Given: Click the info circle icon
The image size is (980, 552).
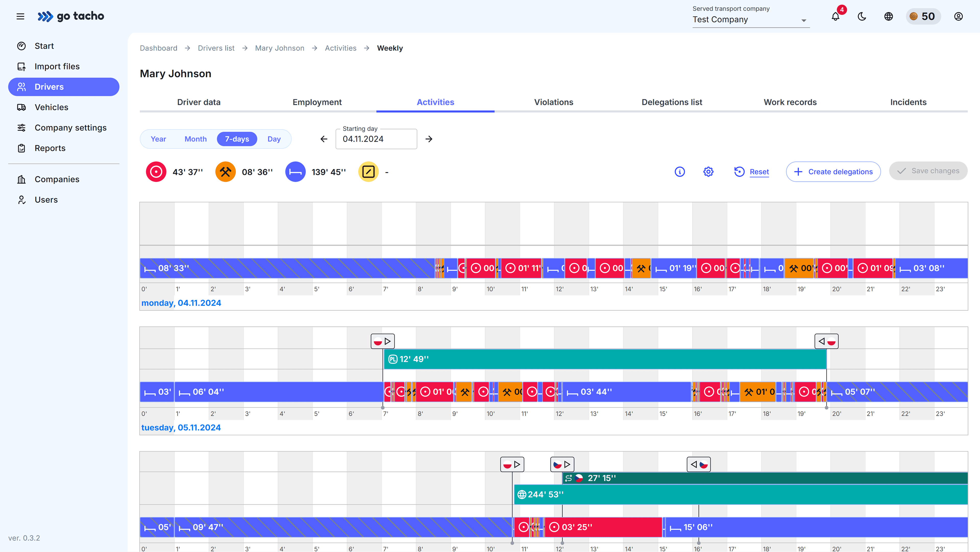Looking at the screenshot, I should click(x=679, y=172).
